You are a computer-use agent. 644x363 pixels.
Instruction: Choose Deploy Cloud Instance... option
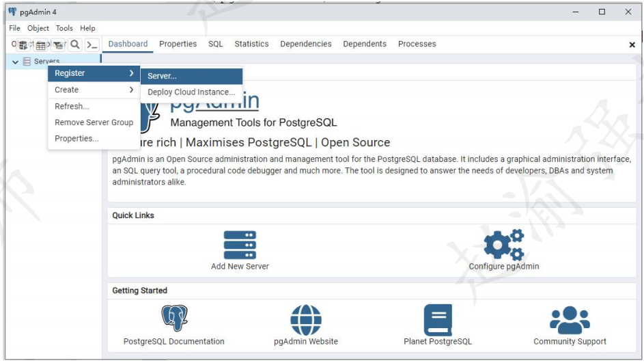[191, 92]
